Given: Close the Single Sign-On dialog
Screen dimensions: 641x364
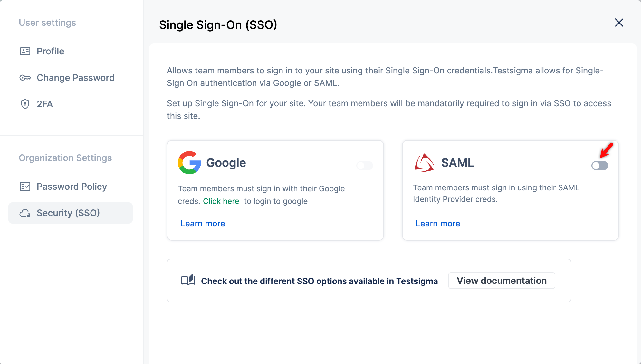Looking at the screenshot, I should click(619, 23).
